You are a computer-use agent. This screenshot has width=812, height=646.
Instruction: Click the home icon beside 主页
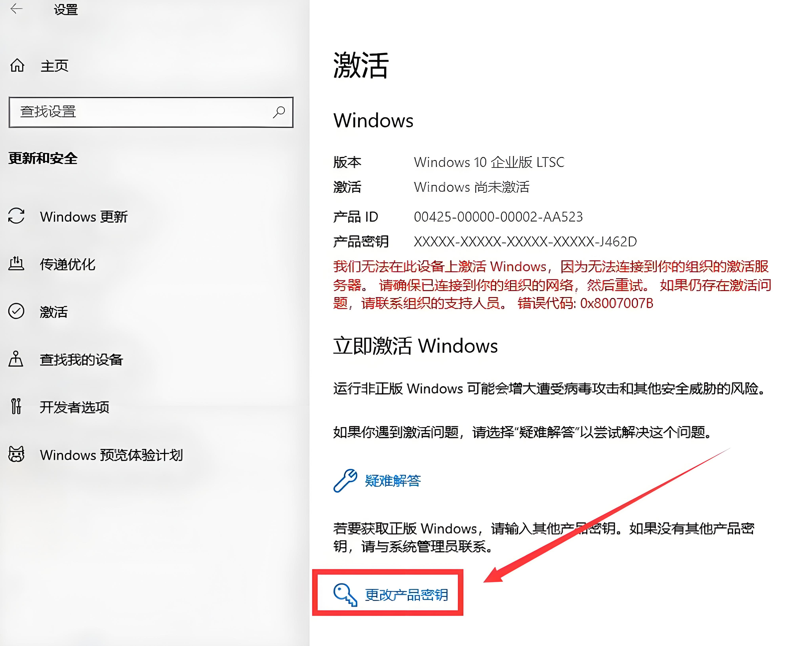(17, 65)
